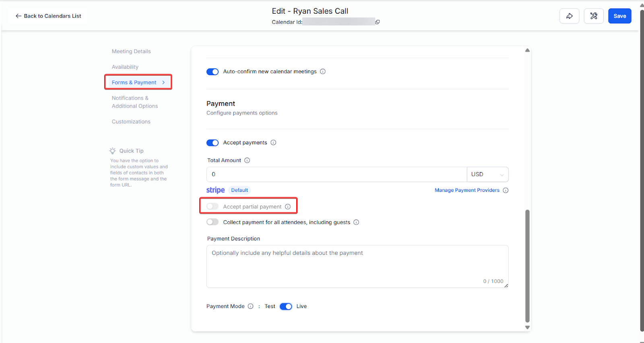Viewport: 644px width, 343px height.
Task: Copy the Calendar Id with copy icon
Action: click(x=378, y=22)
